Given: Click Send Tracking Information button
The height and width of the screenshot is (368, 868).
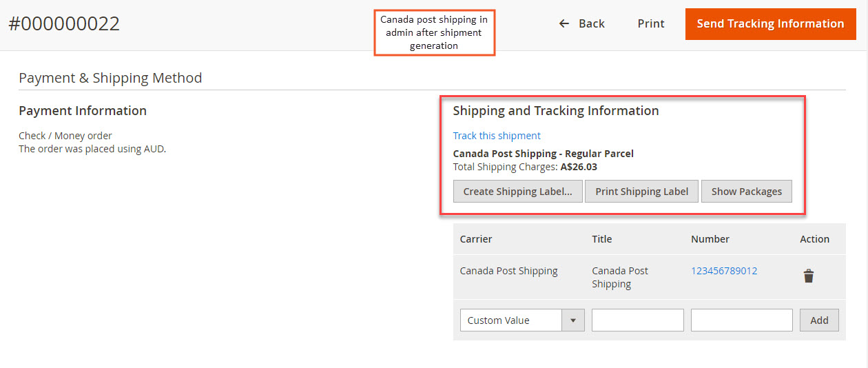Looking at the screenshot, I should (x=770, y=23).
